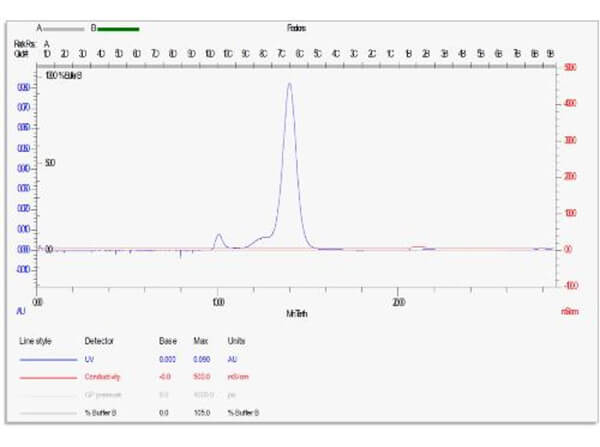Click the % Buffer B max value '105.0'
The width and height of the screenshot is (600, 447).
coord(202,413)
